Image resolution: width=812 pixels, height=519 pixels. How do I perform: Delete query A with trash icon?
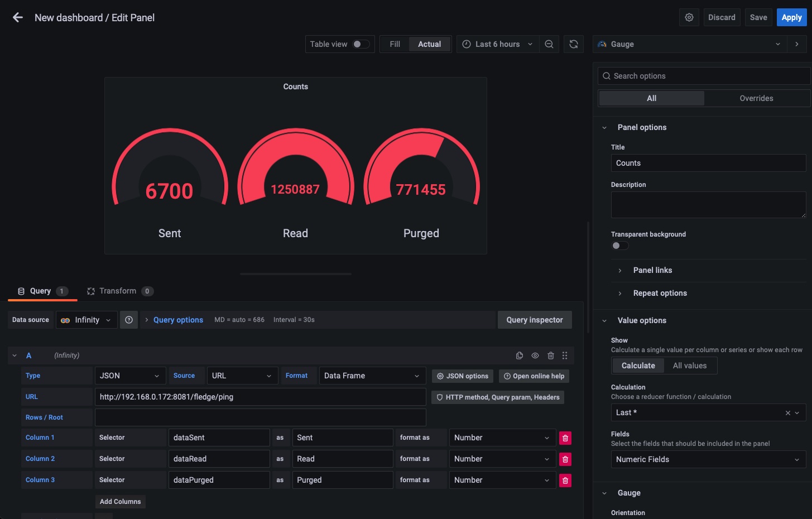(x=551, y=355)
